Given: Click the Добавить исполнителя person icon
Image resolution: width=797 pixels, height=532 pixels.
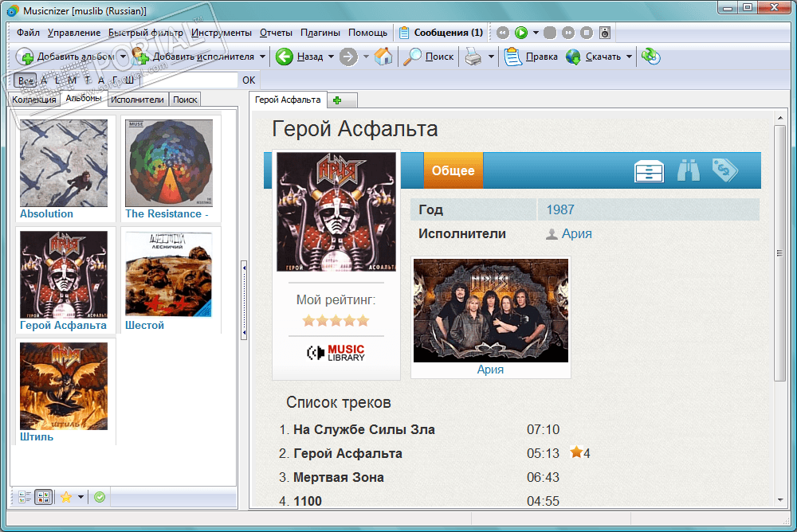Looking at the screenshot, I should pyautogui.click(x=139, y=57).
